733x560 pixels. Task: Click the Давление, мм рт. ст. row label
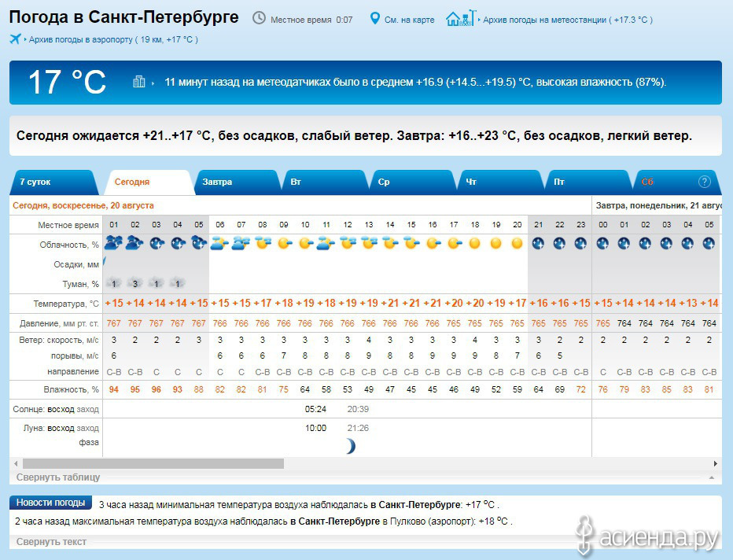[x=59, y=323]
